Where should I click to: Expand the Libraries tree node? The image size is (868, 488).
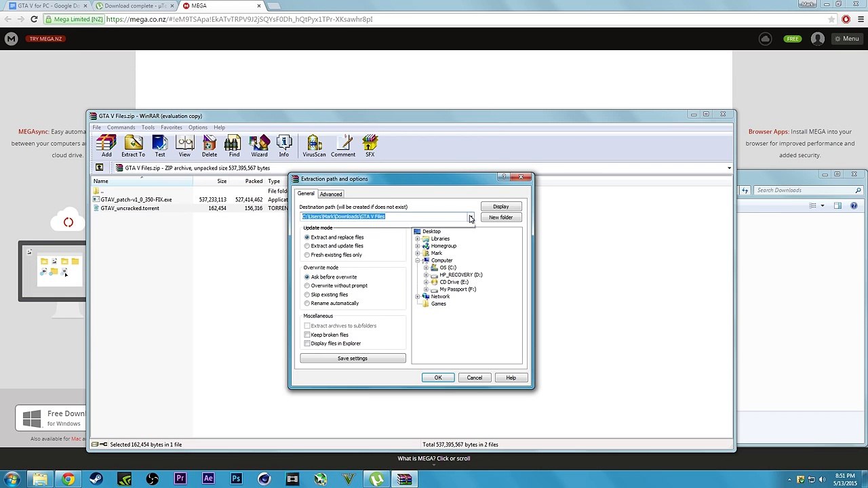coord(418,239)
